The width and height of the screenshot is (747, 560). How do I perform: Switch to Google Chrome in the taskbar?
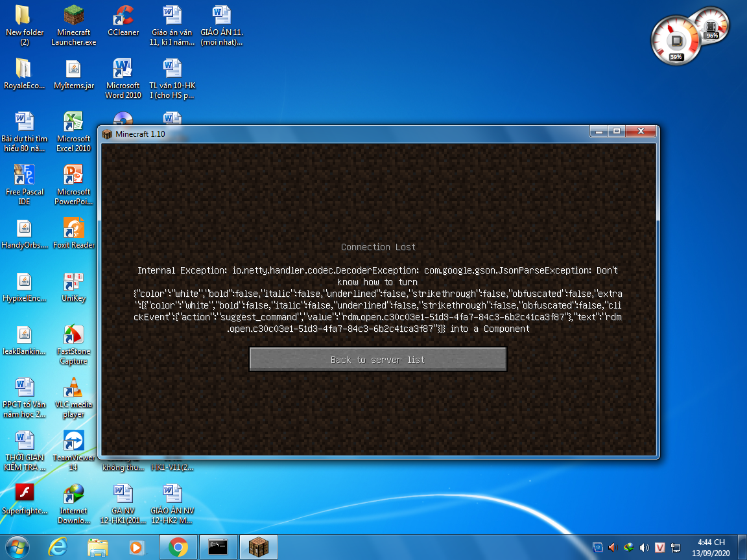[x=178, y=548]
